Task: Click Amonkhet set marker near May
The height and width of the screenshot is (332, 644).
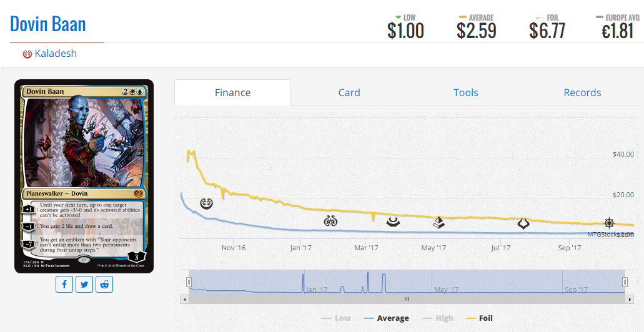Action: pyautogui.click(x=439, y=222)
